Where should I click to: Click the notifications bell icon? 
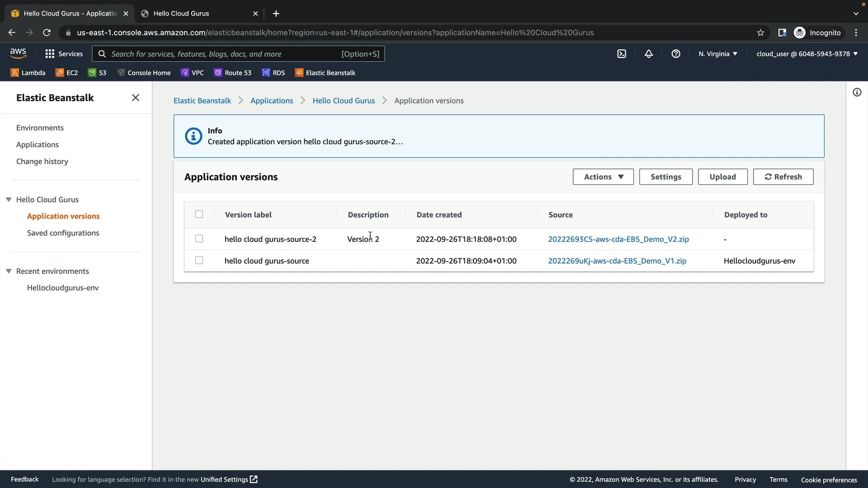click(x=649, y=54)
